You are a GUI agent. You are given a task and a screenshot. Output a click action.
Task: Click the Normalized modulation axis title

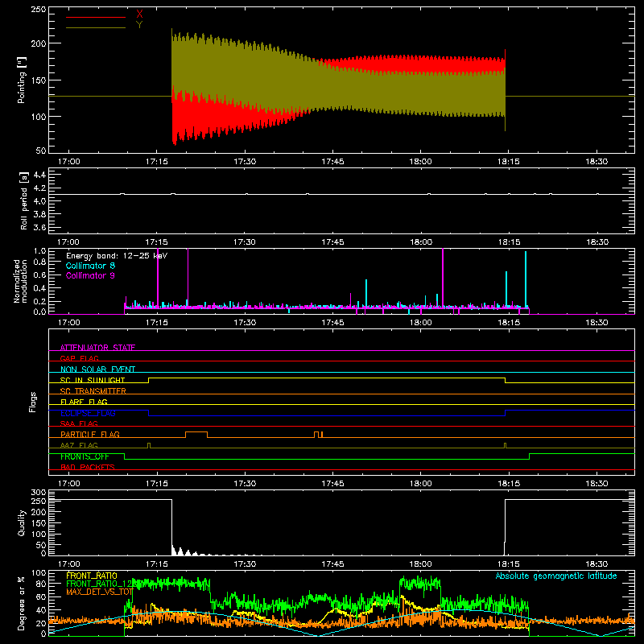[x=20, y=281]
